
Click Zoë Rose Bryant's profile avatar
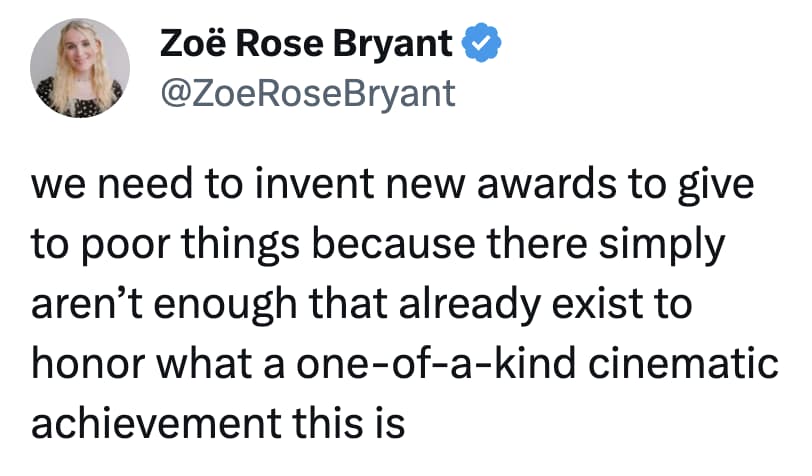pyautogui.click(x=79, y=68)
